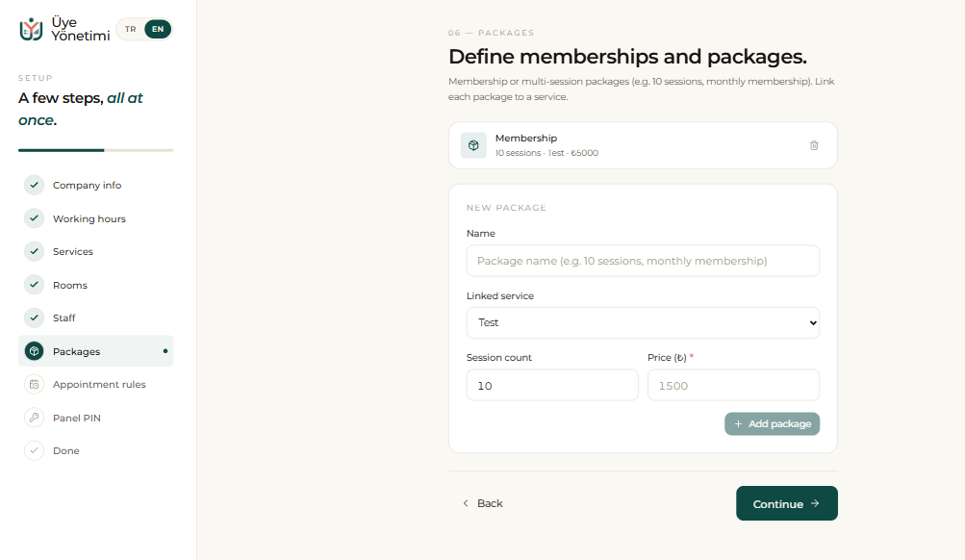Screen dimensions: 965x560
Task: Click the plus icon on Add package
Action: (738, 423)
